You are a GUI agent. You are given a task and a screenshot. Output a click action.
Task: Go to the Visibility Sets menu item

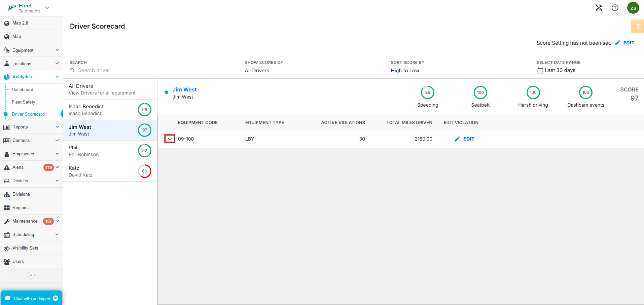pos(25,248)
